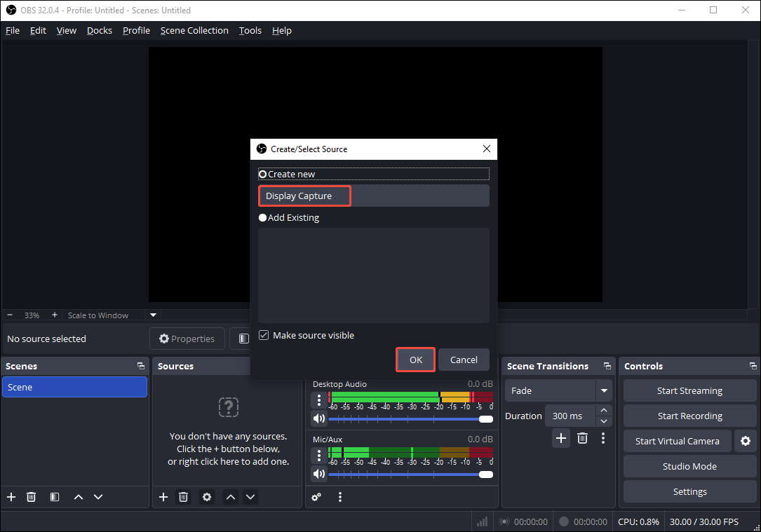Select the Add Existing radio button
Viewport: 761px width, 532px height.
click(262, 217)
